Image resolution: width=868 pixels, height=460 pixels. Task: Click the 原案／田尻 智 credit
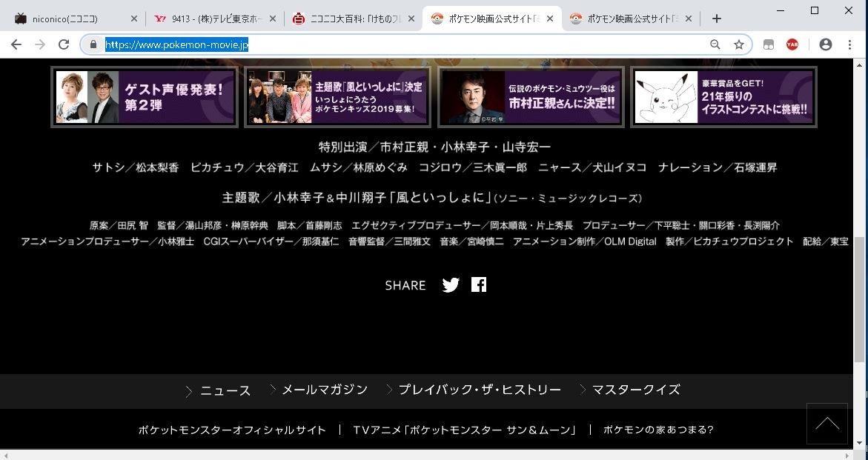[x=119, y=226]
